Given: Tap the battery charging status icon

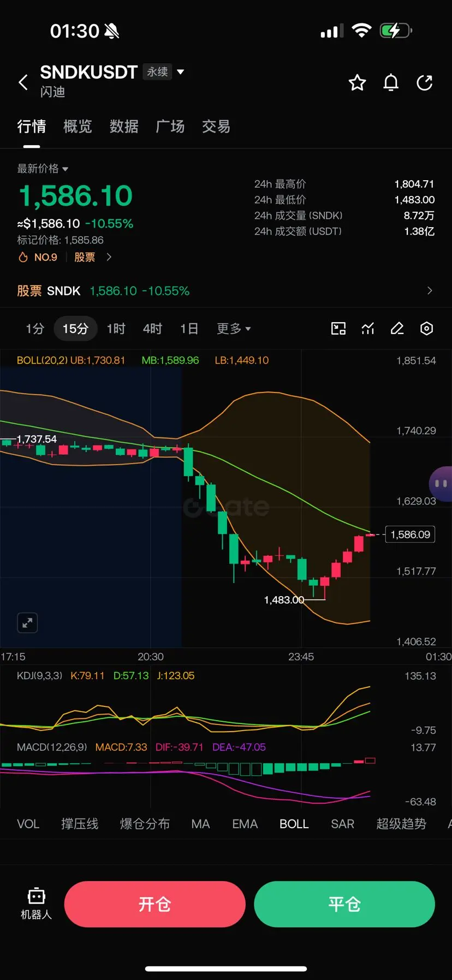Looking at the screenshot, I should (x=396, y=31).
